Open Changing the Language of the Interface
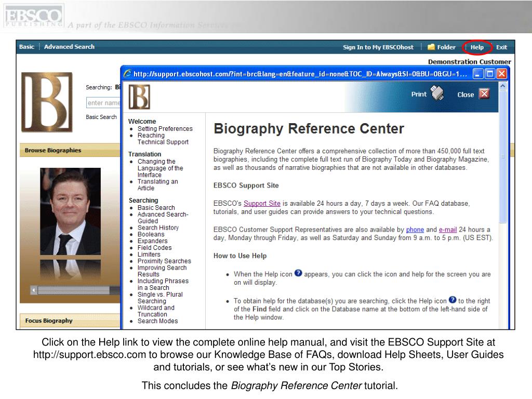Viewport: 532px width, 399px height. click(160, 168)
